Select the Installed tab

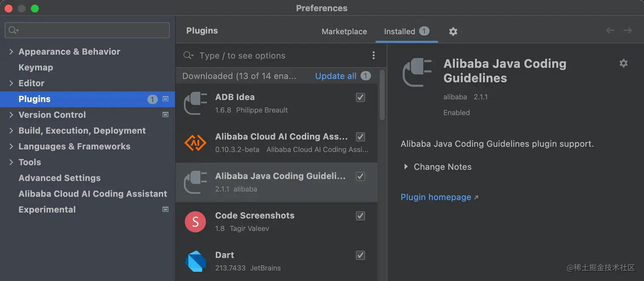tap(400, 32)
